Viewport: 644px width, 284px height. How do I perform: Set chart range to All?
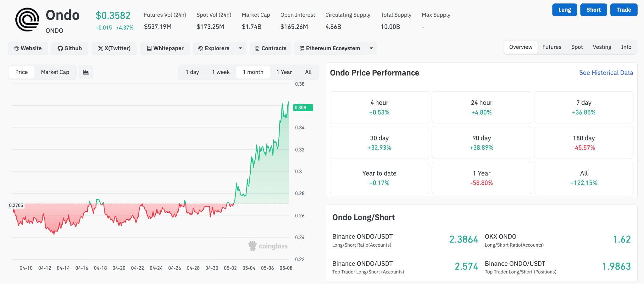click(308, 72)
